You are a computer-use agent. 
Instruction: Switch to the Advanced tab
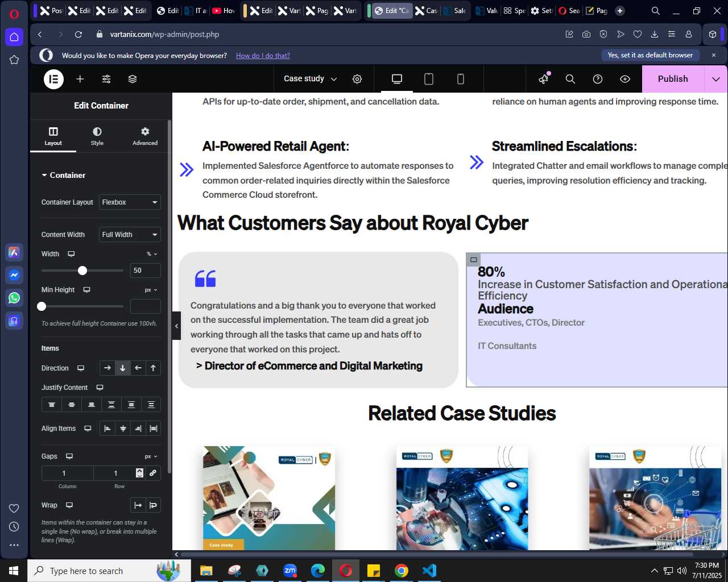pos(145,136)
